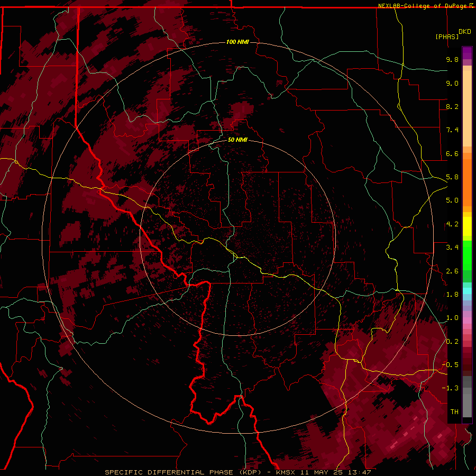Click the -0.5 value on the scale
The height and width of the screenshot is (476, 476).
coord(450,365)
